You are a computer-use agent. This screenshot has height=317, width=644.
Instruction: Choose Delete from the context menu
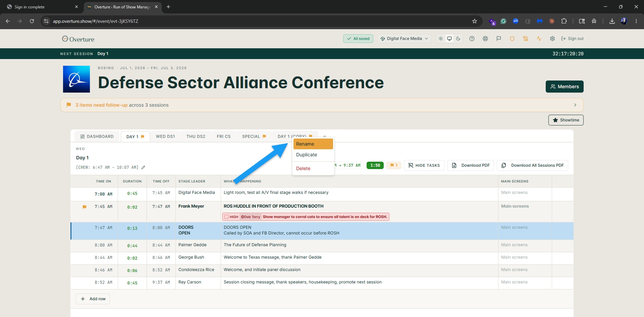tap(313, 168)
